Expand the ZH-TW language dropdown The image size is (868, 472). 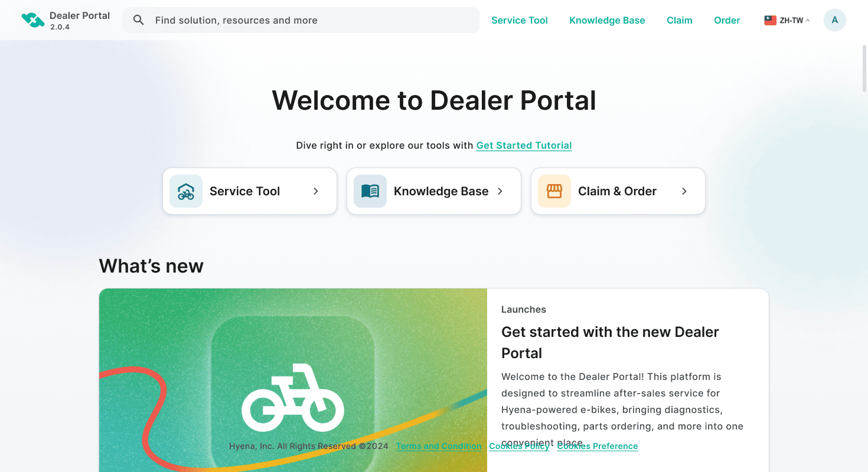(787, 20)
